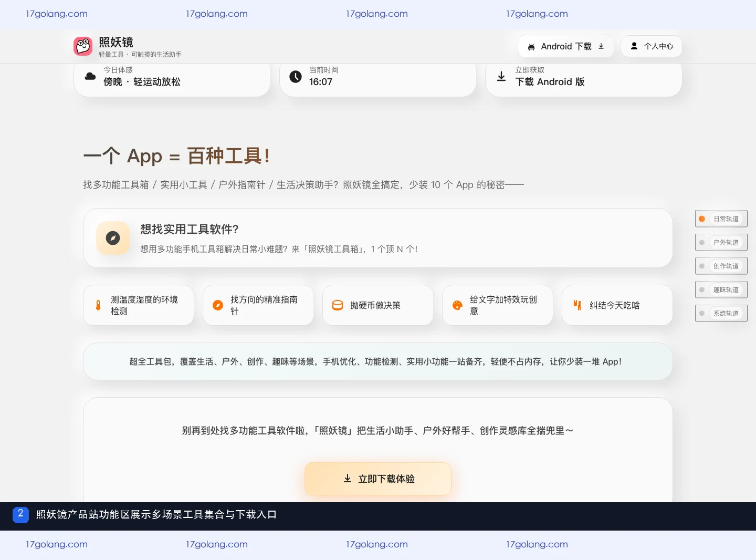Click the 别再到处找多功能工具软件啦 paragraph
The height and width of the screenshot is (560, 756).
coord(378,431)
